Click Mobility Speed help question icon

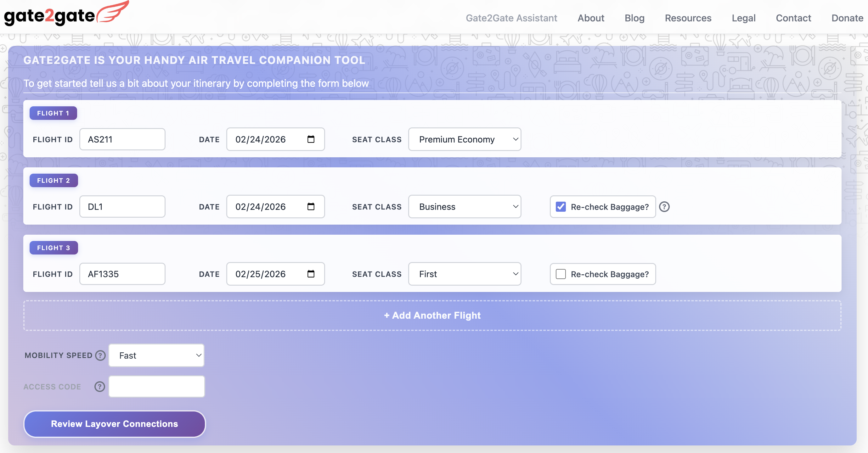click(100, 355)
